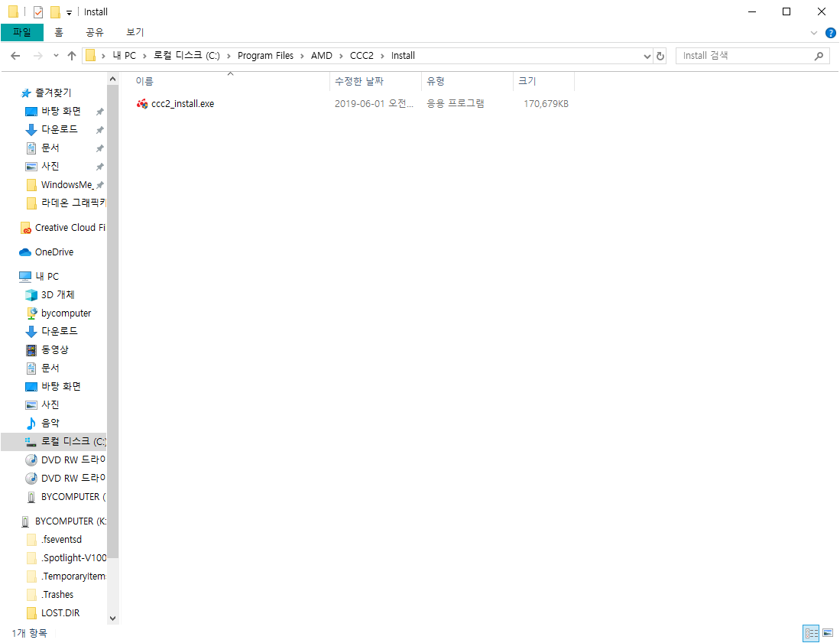Switch to the 홈 ribbon tab
This screenshot has height=643, width=840.
[x=58, y=33]
